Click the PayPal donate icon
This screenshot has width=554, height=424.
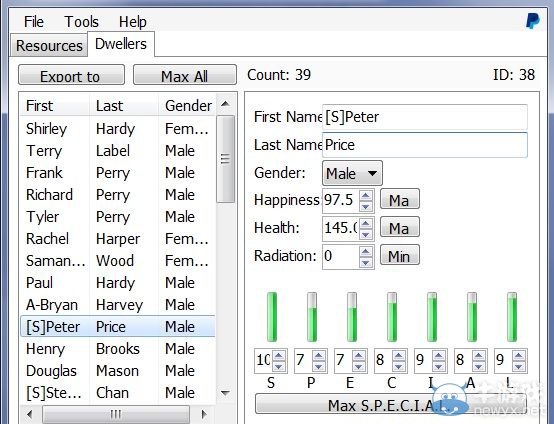pos(532,21)
